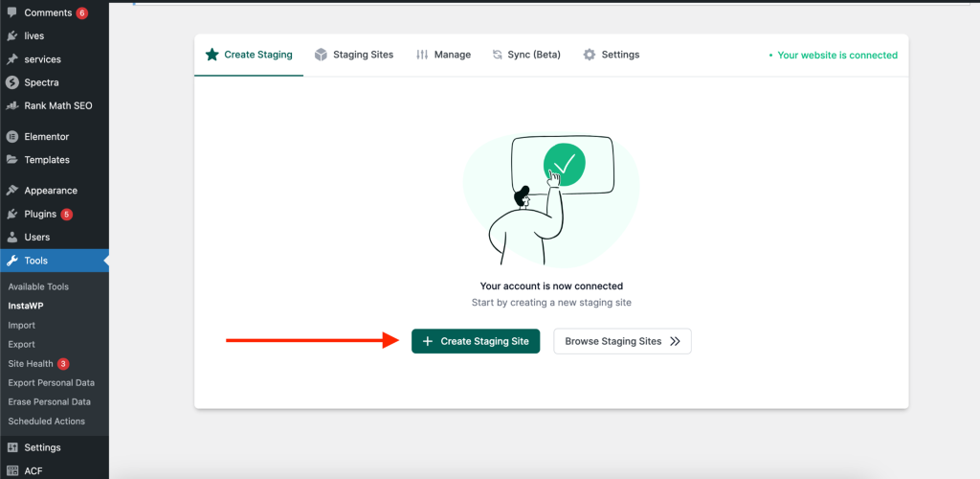Screen dimensions: 980x479
Task: Open the Templates menu
Action: (x=55, y=159)
